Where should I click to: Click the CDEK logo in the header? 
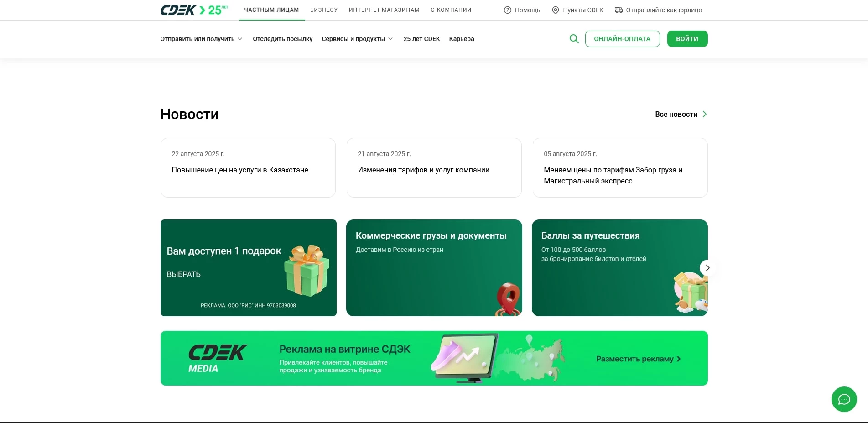177,10
